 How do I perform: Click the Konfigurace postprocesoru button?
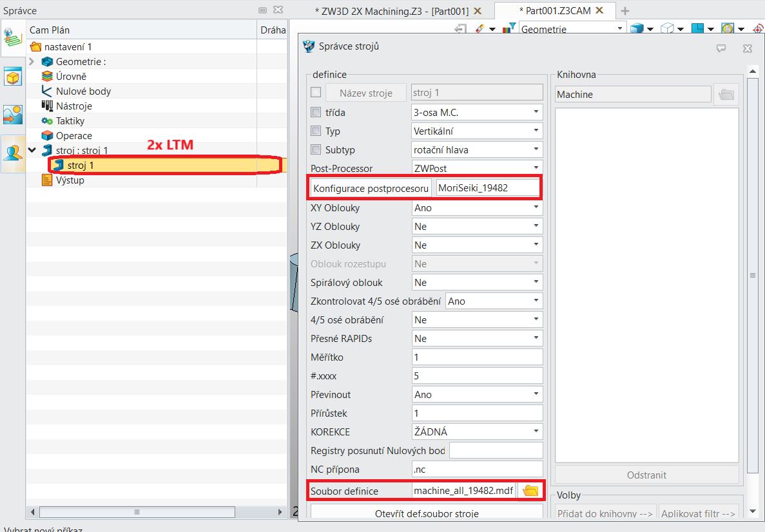click(371, 188)
